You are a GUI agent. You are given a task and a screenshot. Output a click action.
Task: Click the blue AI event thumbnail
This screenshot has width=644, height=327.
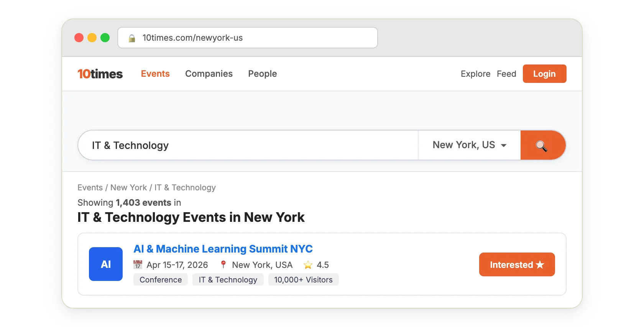(x=106, y=264)
